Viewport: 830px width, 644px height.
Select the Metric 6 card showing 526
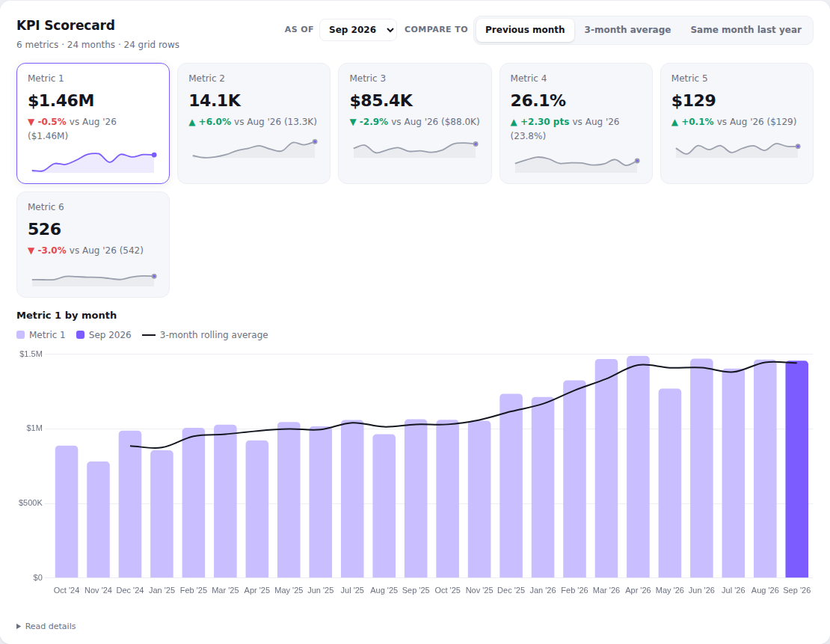click(93, 245)
